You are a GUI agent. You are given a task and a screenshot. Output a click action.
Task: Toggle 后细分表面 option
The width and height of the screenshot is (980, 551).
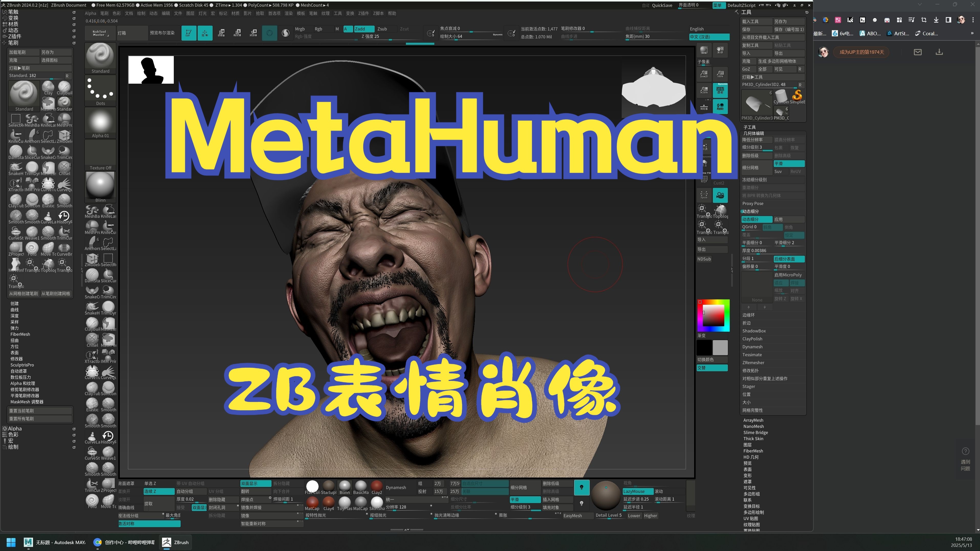pyautogui.click(x=789, y=259)
